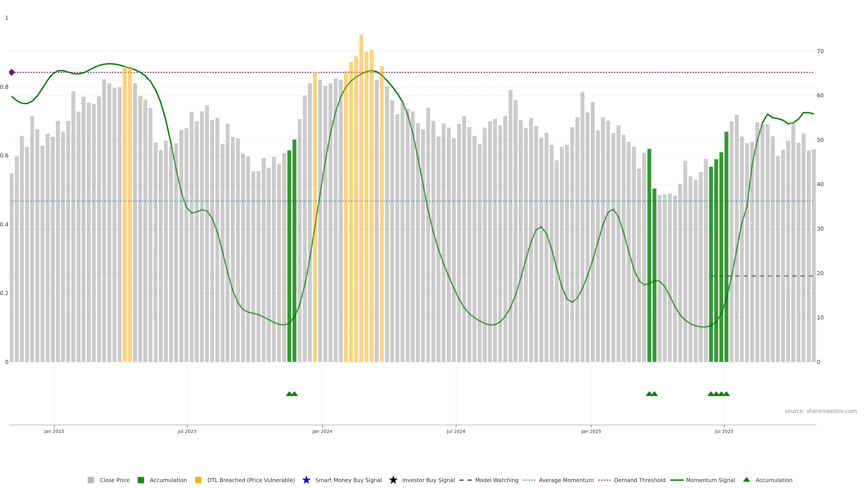This screenshot has width=868, height=488.
Task: Click the orange DTL Breached legend swatch
Action: tap(198, 480)
